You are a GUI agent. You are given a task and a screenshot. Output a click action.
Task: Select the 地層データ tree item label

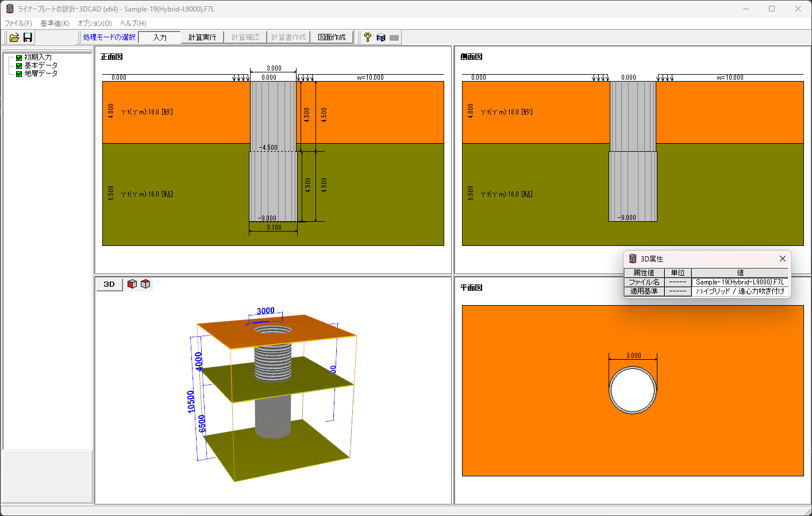(41, 74)
